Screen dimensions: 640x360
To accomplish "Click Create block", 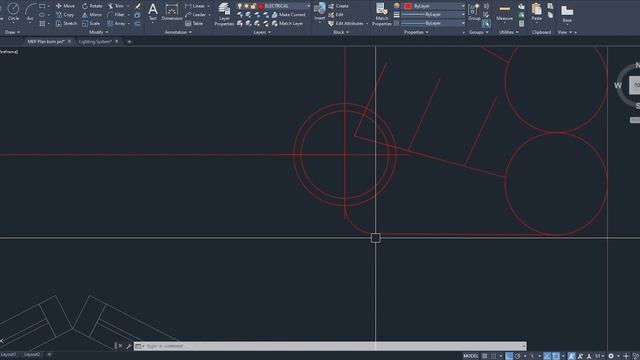I will coord(338,6).
